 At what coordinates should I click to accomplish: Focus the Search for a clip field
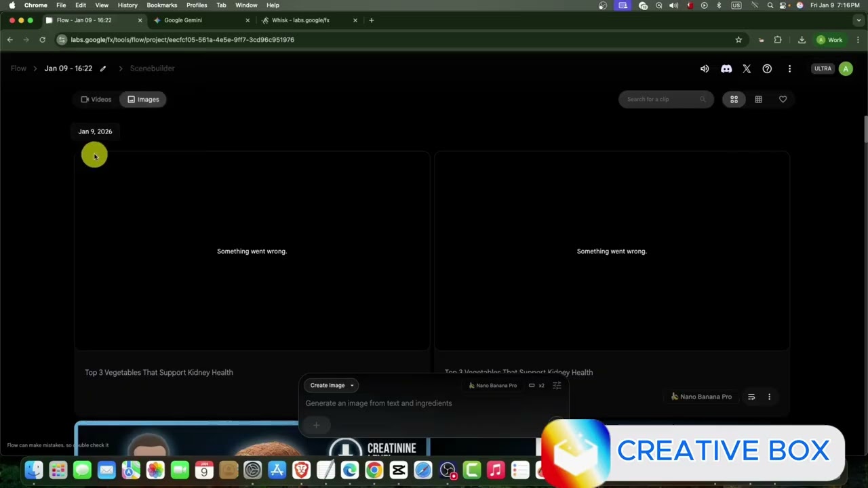pyautogui.click(x=665, y=100)
